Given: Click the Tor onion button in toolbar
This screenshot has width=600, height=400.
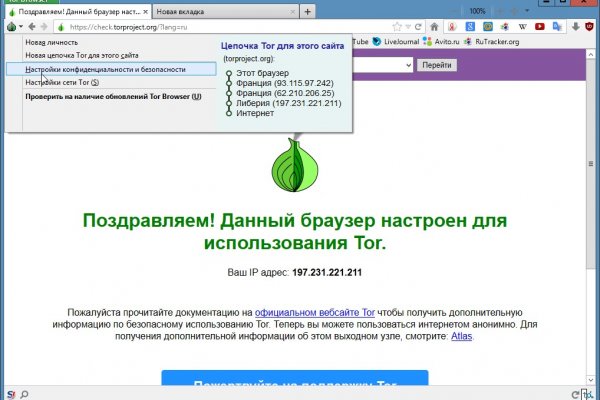Looking at the screenshot, I should point(12,26).
